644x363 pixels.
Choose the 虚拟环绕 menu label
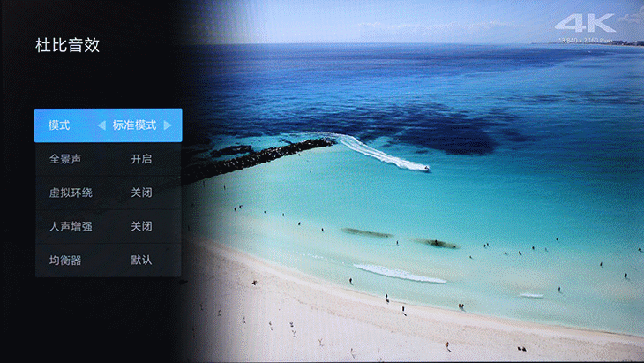pos(71,193)
